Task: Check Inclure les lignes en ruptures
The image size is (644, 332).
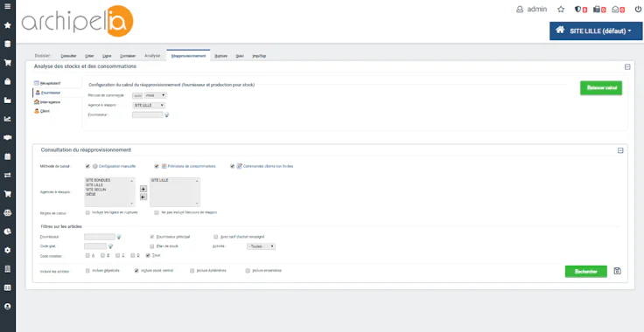Action: [x=87, y=212]
